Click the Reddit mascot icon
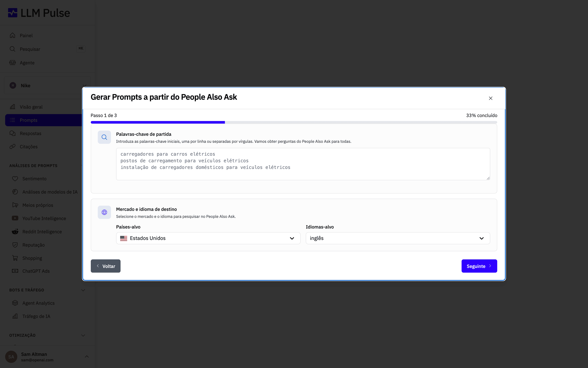This screenshot has width=588, height=368. click(x=15, y=231)
